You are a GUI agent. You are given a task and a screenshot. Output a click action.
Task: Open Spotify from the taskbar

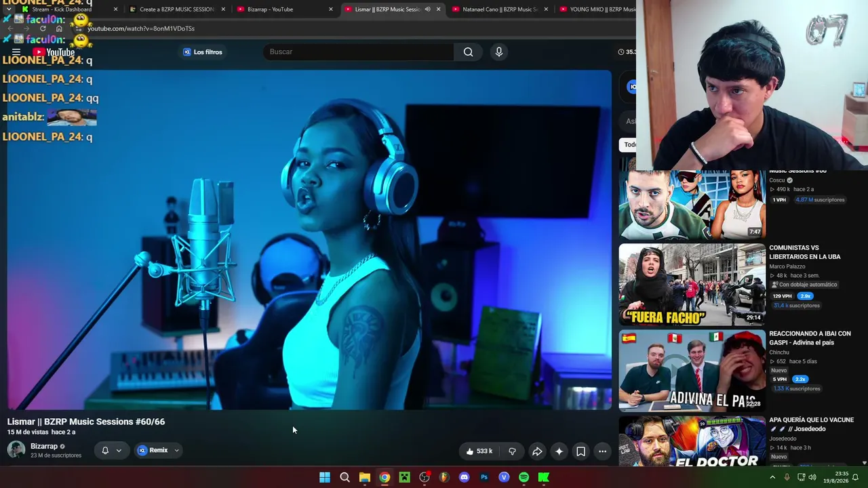click(524, 478)
